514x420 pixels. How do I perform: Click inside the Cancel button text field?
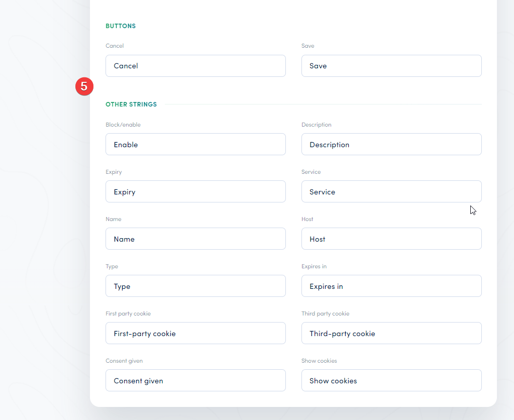(x=195, y=66)
